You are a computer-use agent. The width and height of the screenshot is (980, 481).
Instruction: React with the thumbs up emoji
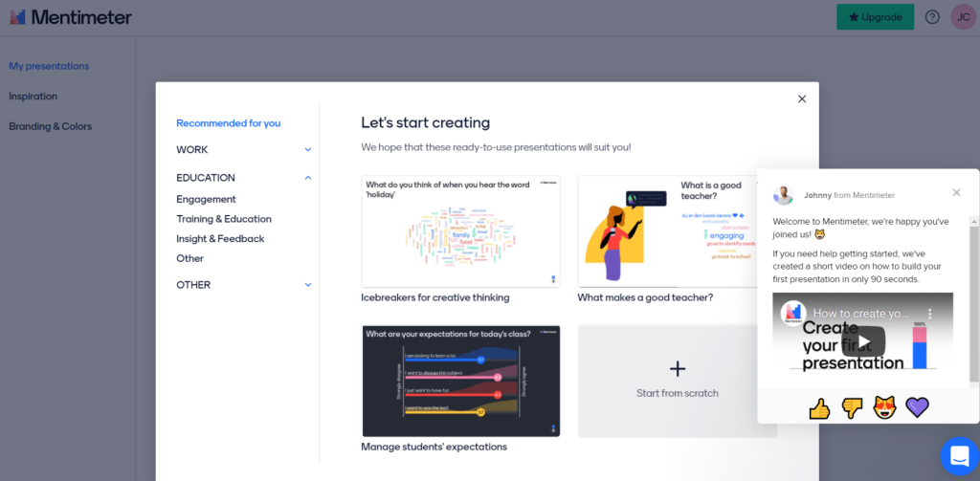pyautogui.click(x=819, y=408)
